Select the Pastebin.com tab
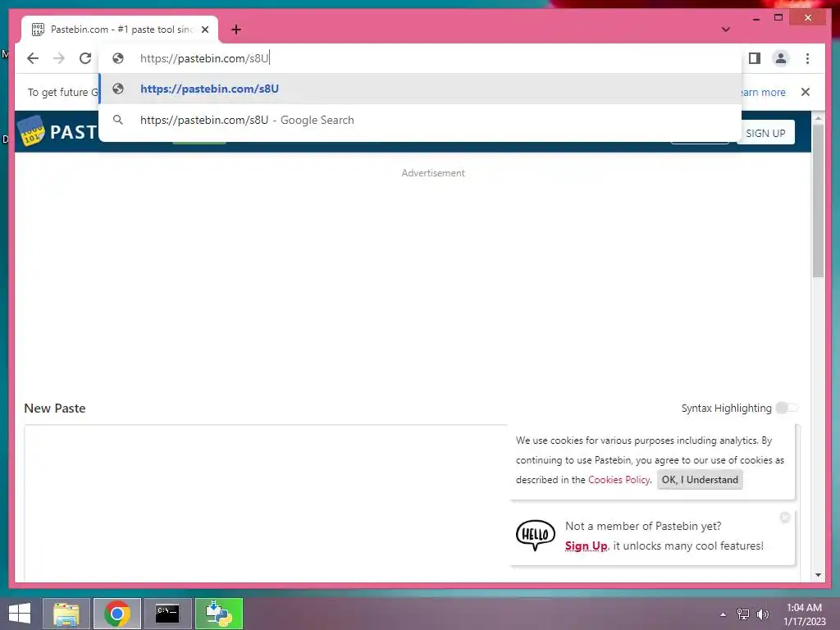This screenshot has height=630, width=840. (120, 30)
